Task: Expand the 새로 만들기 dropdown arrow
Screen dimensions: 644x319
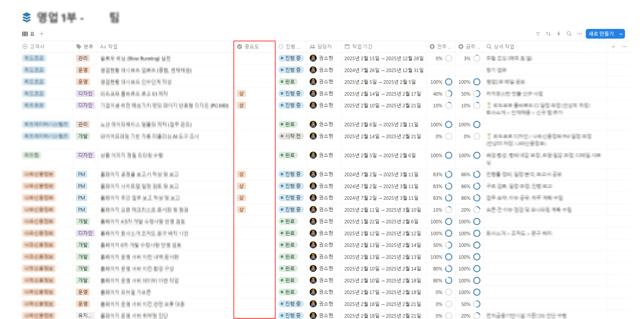Action: click(x=621, y=34)
